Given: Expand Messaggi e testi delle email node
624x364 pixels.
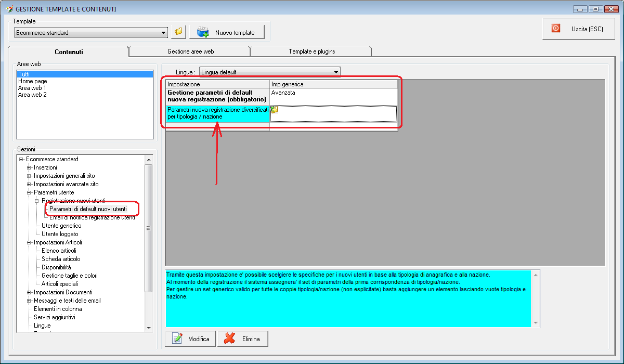Looking at the screenshot, I should click(x=29, y=301).
